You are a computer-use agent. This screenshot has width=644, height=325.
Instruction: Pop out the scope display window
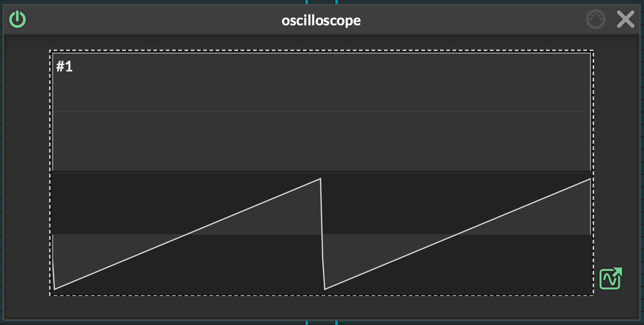(610, 278)
